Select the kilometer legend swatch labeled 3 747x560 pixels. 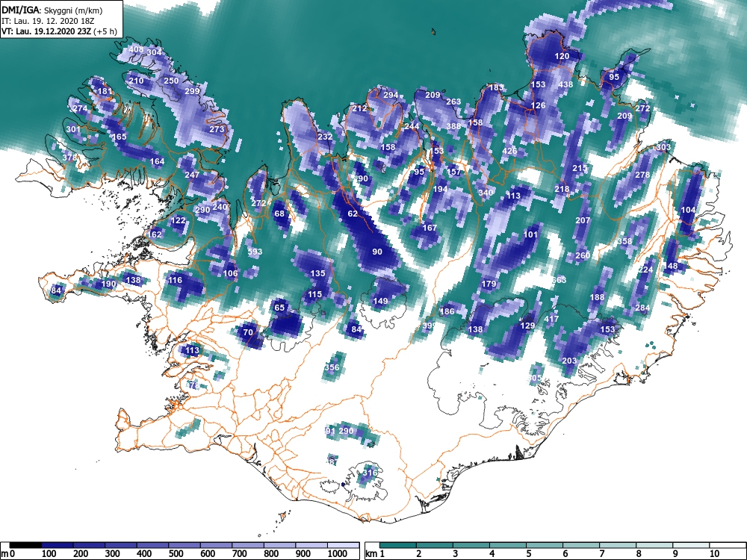(471, 545)
